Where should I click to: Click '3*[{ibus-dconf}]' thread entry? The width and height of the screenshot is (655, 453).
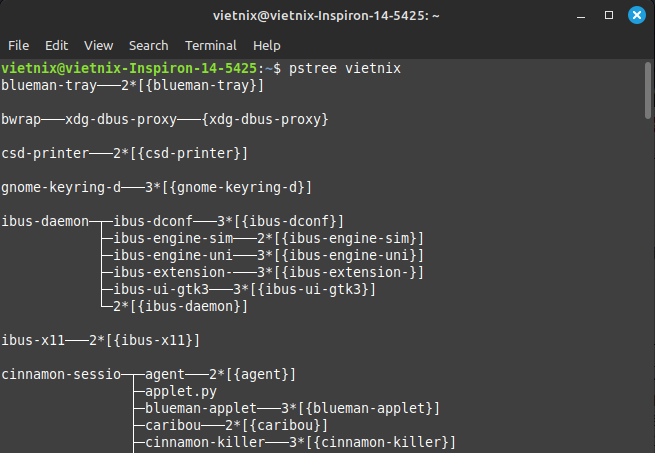point(280,221)
